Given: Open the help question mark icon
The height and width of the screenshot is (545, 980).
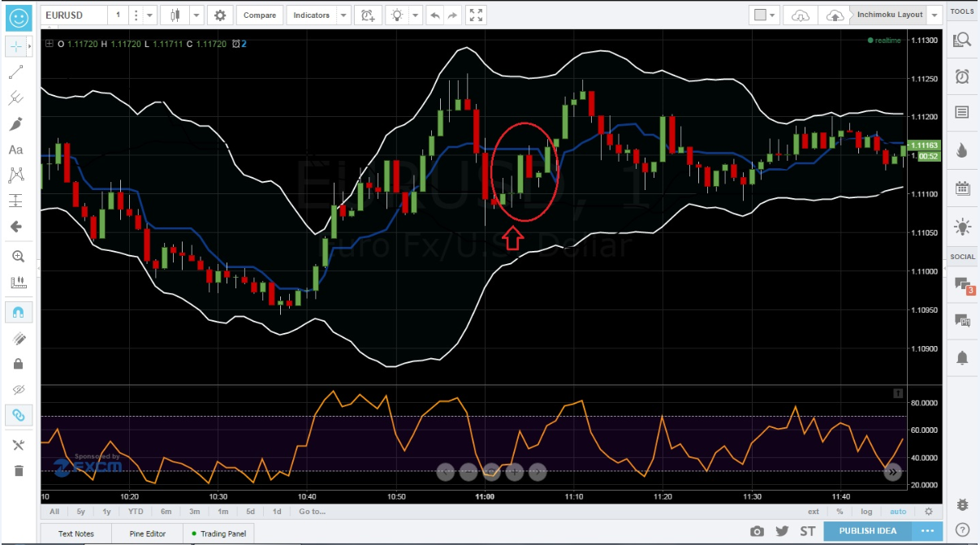Looking at the screenshot, I should point(962,530).
